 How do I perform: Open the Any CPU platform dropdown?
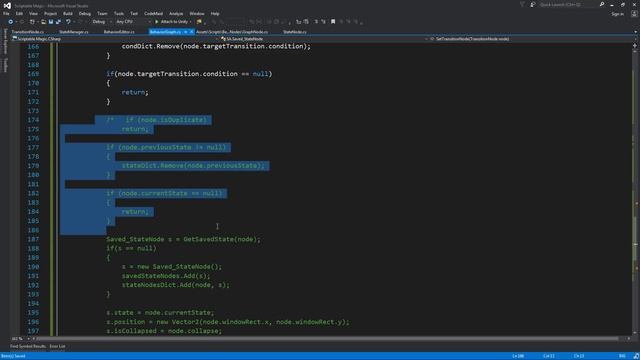133,22
